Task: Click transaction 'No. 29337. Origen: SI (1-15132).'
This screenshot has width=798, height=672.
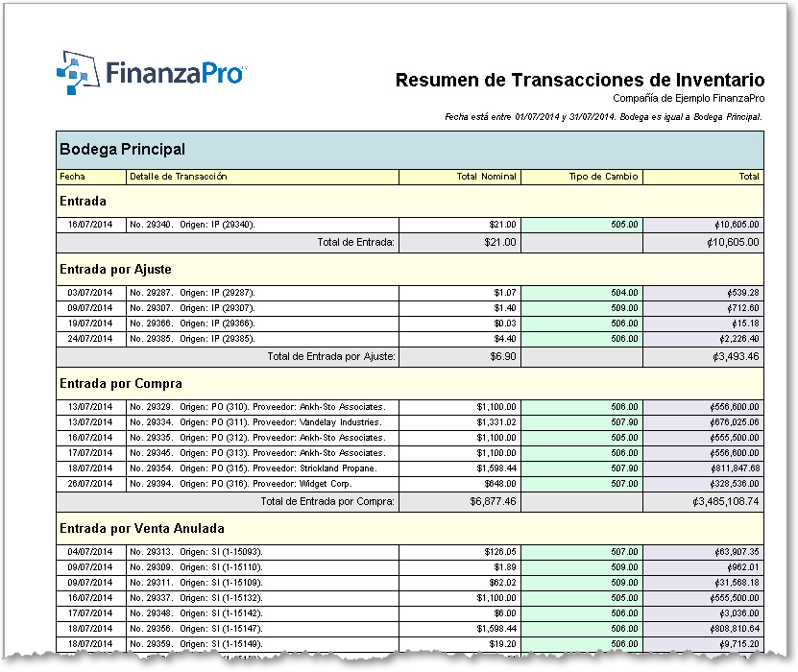Action: coord(196,598)
